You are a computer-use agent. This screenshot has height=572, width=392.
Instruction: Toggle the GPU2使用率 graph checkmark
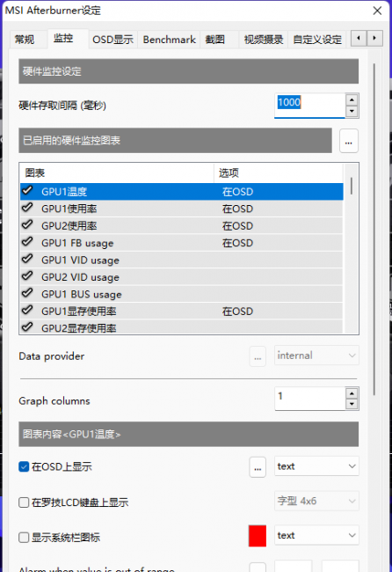coord(27,224)
